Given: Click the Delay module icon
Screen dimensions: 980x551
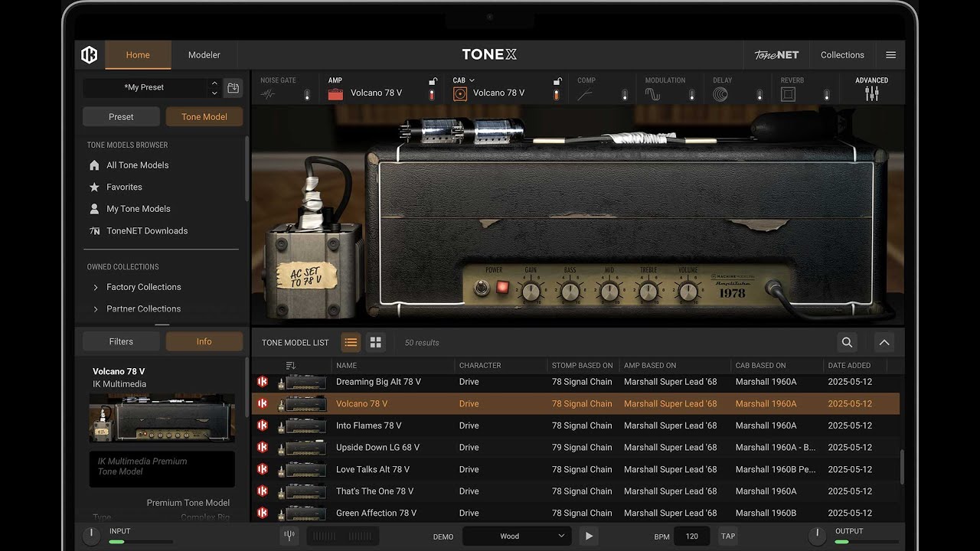Looking at the screenshot, I should (x=720, y=94).
